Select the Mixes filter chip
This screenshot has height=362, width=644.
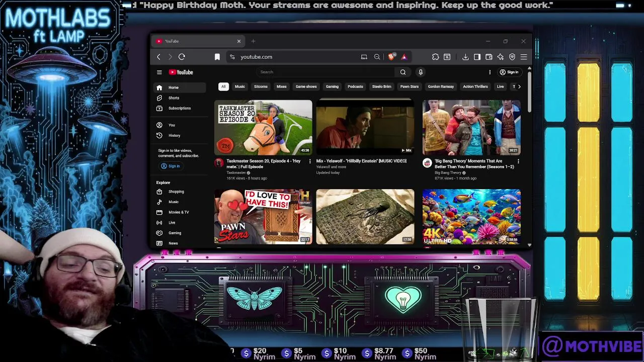pyautogui.click(x=281, y=86)
